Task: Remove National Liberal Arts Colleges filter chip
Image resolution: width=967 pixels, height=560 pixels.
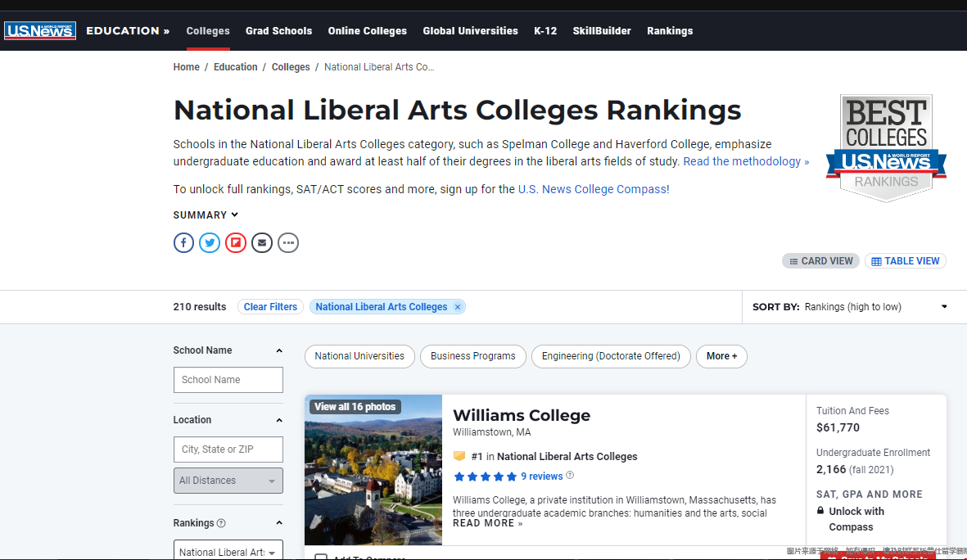Action: pos(458,307)
